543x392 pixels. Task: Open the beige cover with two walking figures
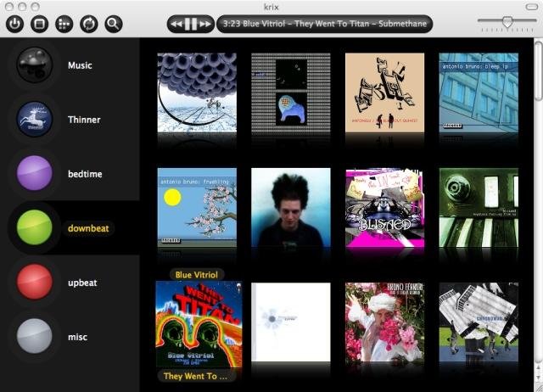coord(384,92)
